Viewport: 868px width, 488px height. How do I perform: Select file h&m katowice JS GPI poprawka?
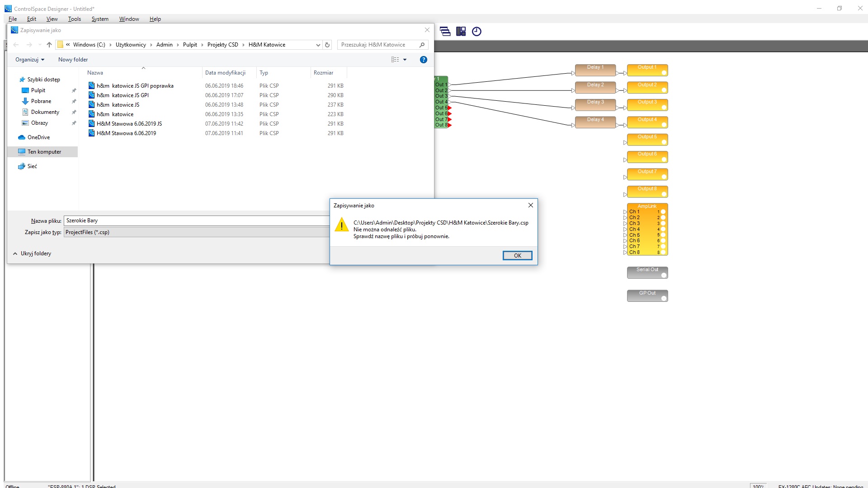135,86
